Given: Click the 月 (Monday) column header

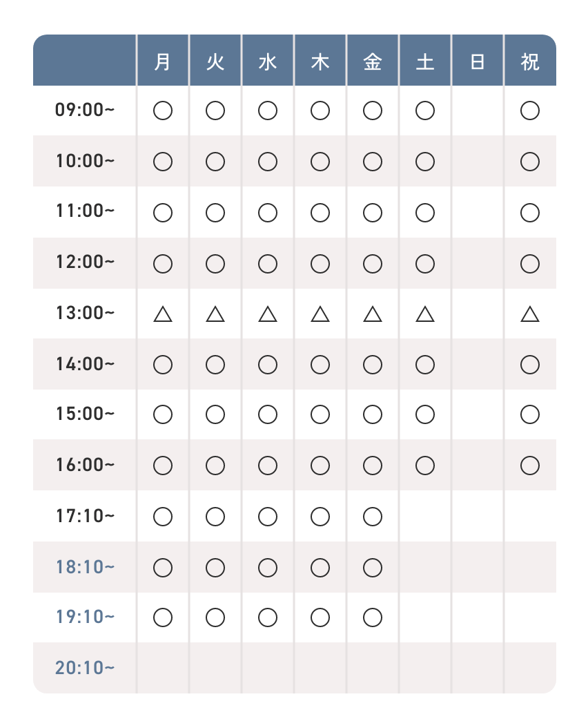Looking at the screenshot, I should pos(163,62).
